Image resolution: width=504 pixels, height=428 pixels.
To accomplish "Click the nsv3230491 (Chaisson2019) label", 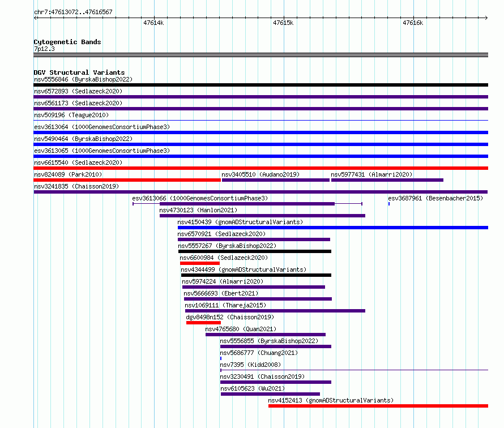I will tap(262, 376).
